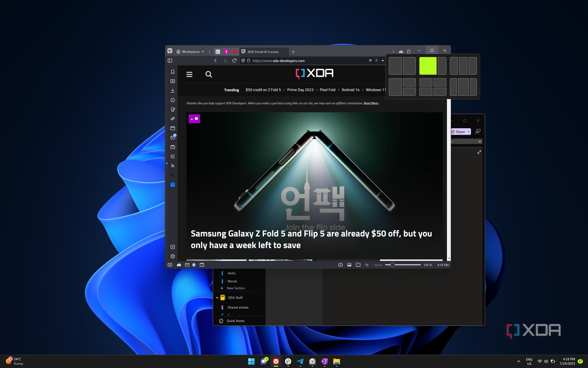The height and width of the screenshot is (368, 588).
Task: Open Samsung Galaxy Z Fold 5 article headline
Action: [x=311, y=239]
